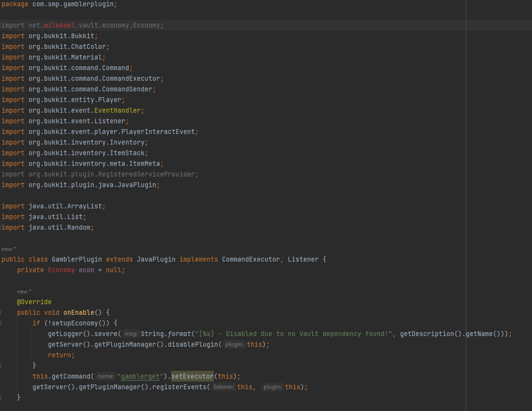The height and width of the screenshot is (411, 532).
Task: Click EventHandler in the bukkit.event import
Action: (118, 111)
